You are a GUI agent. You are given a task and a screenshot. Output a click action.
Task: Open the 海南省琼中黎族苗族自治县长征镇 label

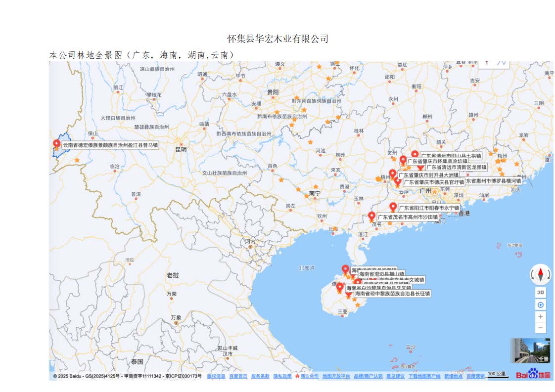click(x=392, y=294)
